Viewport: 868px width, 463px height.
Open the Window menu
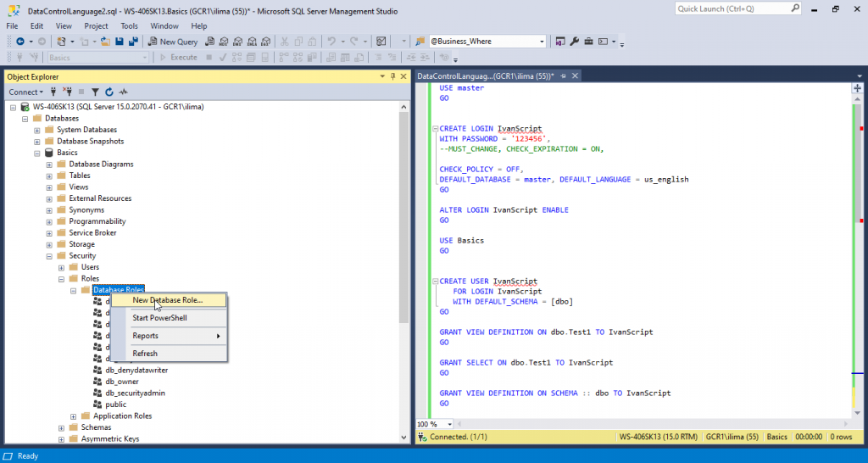pos(164,26)
